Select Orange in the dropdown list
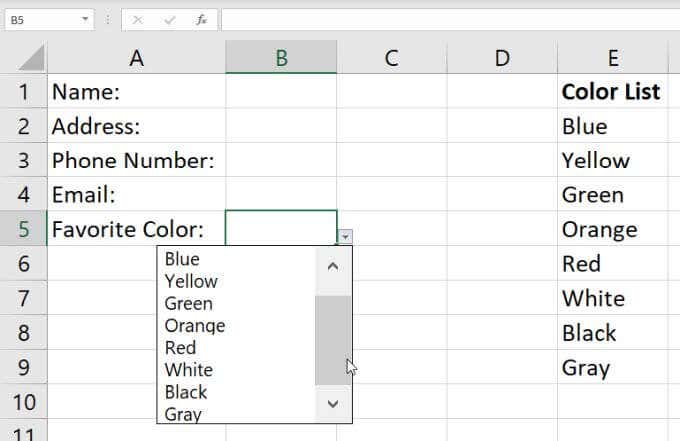Viewport: 680px width, 441px height. (194, 325)
